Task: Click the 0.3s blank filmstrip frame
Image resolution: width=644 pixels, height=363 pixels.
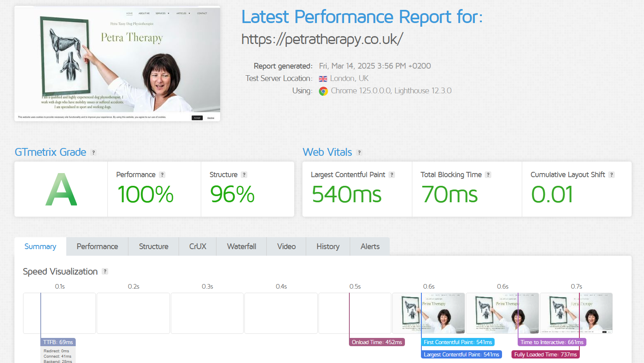Action: click(207, 313)
